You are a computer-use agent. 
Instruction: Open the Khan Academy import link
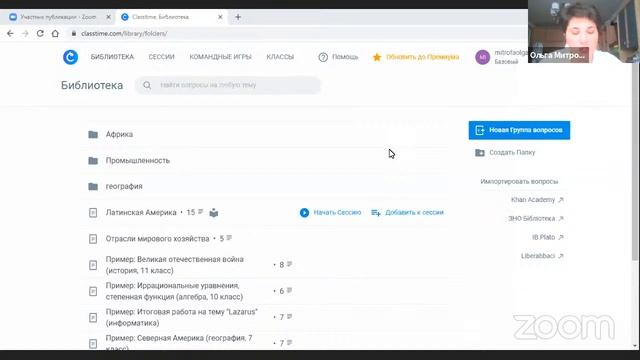[x=537, y=200]
